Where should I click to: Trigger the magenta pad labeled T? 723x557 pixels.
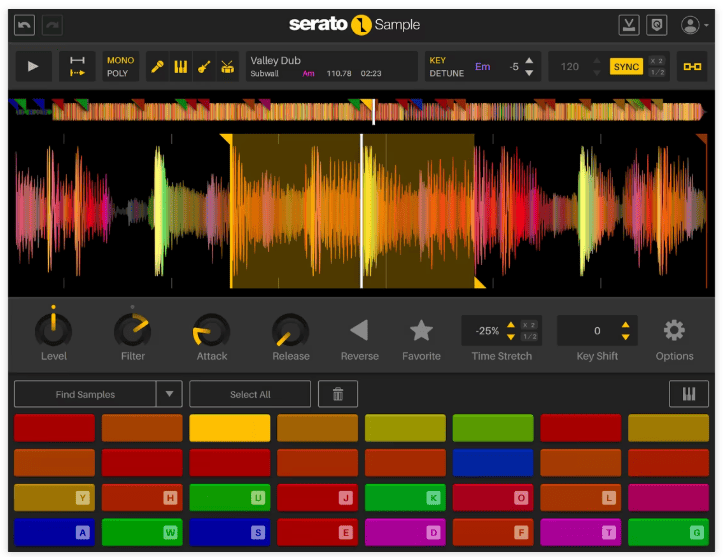pyautogui.click(x=581, y=532)
